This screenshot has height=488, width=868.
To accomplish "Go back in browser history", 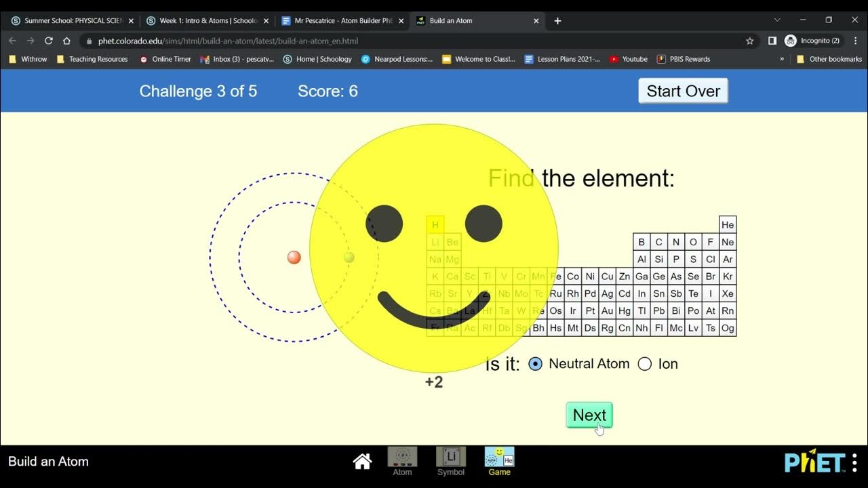I will click(x=12, y=41).
